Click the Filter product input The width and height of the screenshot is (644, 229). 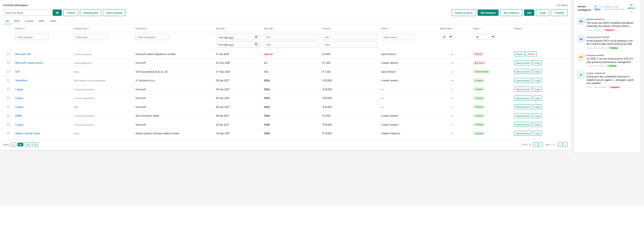pyautogui.click(x=32, y=37)
